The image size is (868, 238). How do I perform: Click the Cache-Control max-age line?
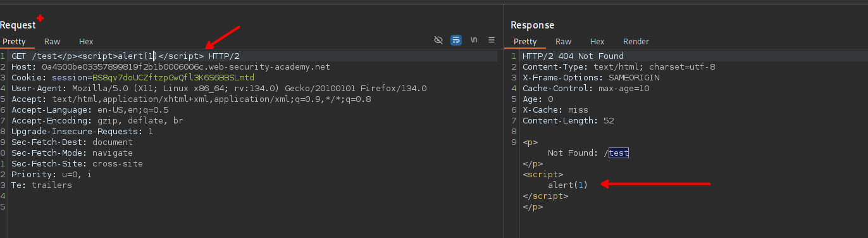pos(586,89)
